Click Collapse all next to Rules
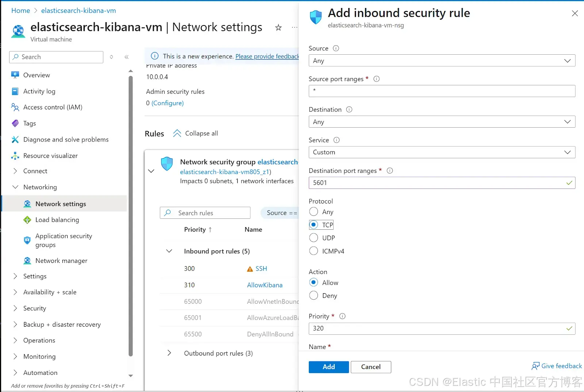The width and height of the screenshot is (584, 392). click(x=196, y=133)
